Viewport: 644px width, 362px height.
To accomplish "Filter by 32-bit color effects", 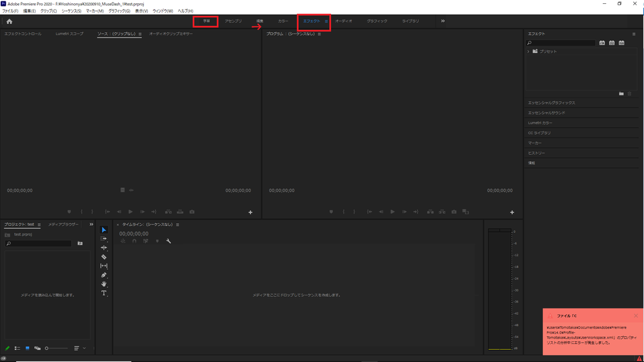I will [612, 43].
